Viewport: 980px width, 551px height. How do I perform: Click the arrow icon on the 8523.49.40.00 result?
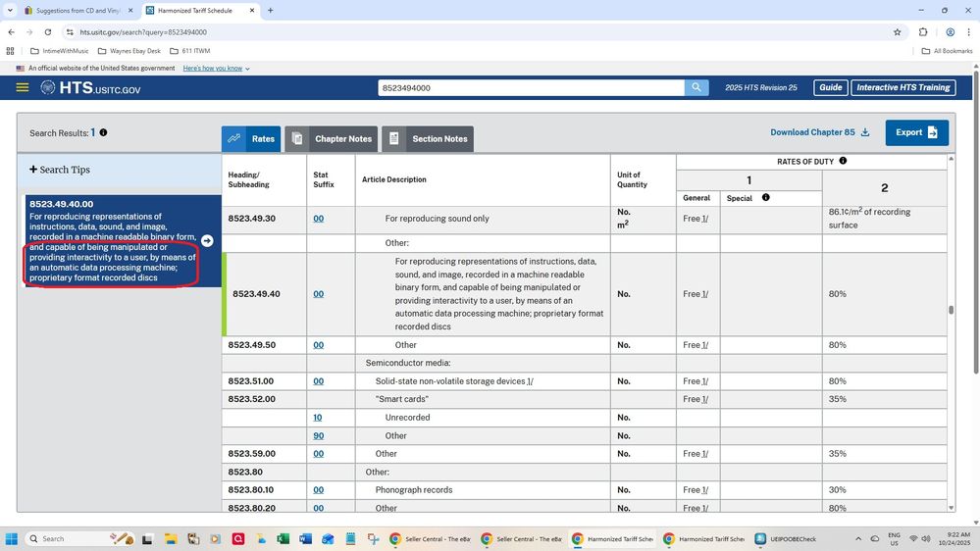click(x=207, y=241)
